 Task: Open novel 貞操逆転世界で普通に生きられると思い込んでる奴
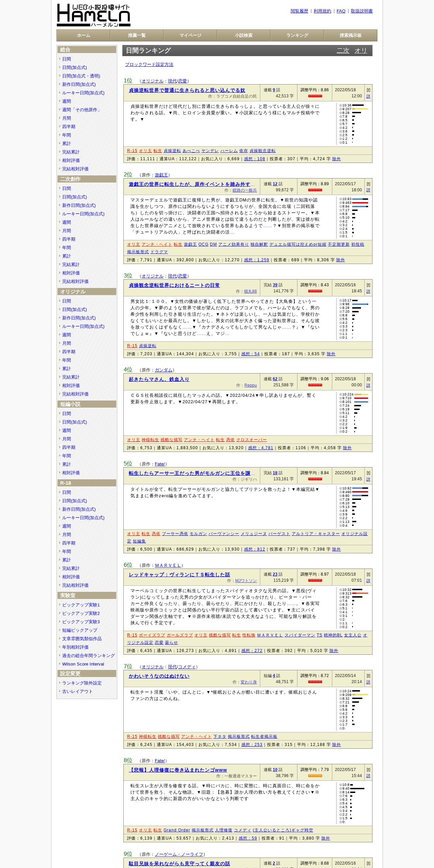coord(187,90)
